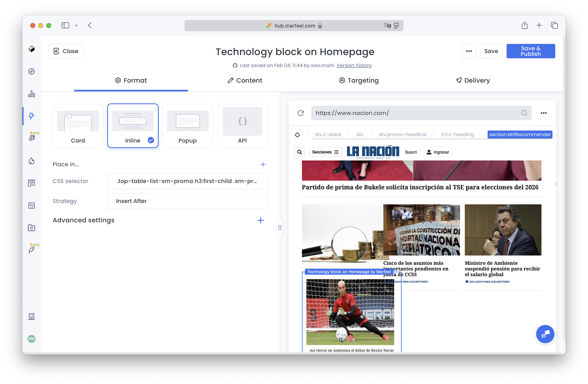Click the CSS selector input field
This screenshot has height=384, width=588.
tap(188, 181)
